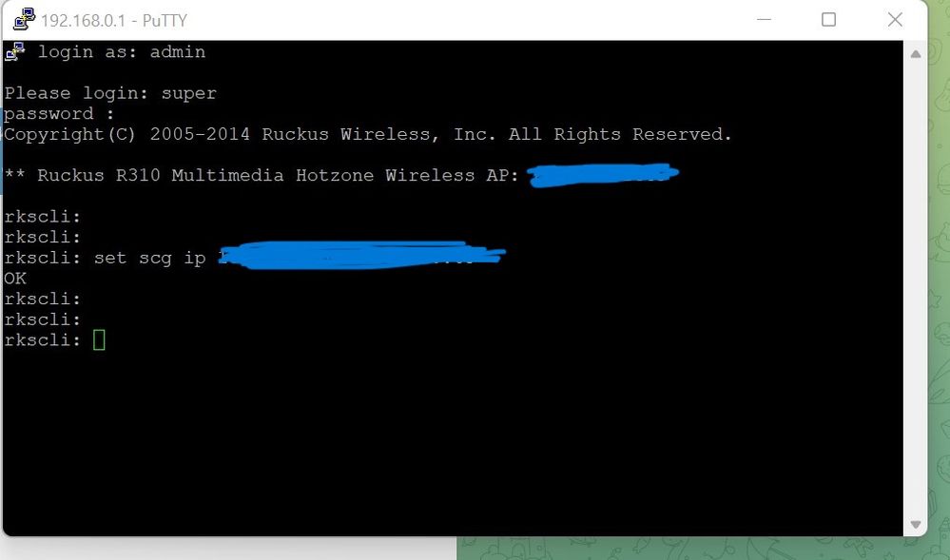The image size is (950, 560).
Task: Click the terminal scrollbar track
Action: click(916, 289)
